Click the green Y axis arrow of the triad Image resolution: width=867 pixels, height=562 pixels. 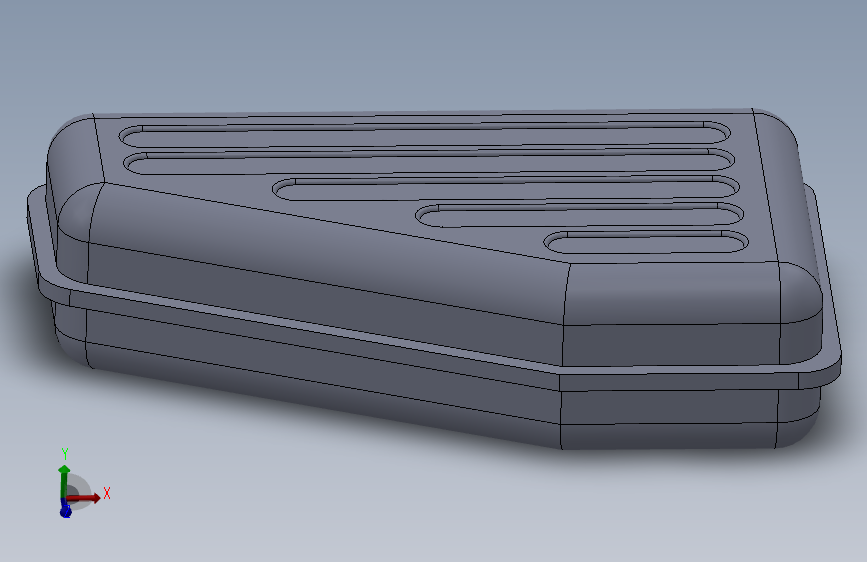click(x=64, y=483)
